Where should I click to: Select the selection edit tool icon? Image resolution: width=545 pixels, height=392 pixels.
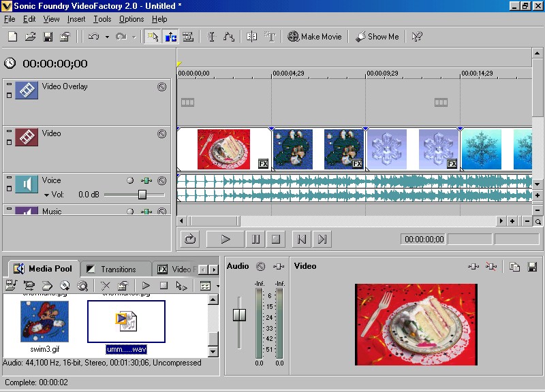211,37
